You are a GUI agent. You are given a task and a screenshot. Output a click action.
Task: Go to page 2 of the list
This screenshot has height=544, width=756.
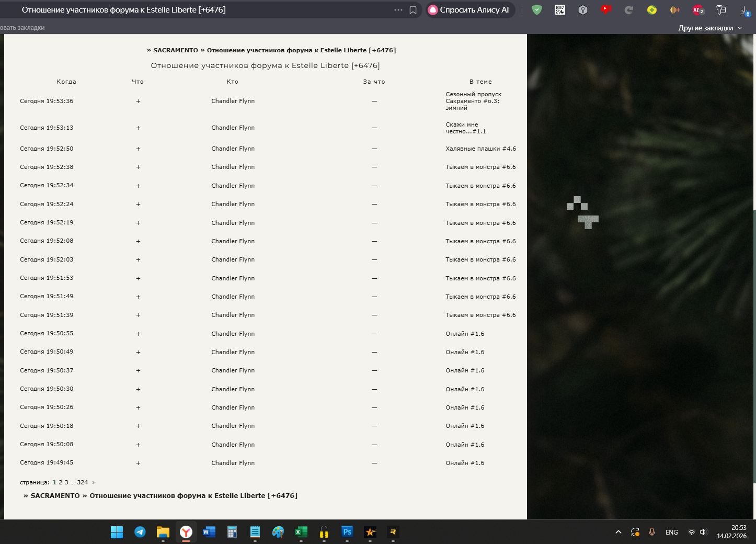(x=61, y=482)
